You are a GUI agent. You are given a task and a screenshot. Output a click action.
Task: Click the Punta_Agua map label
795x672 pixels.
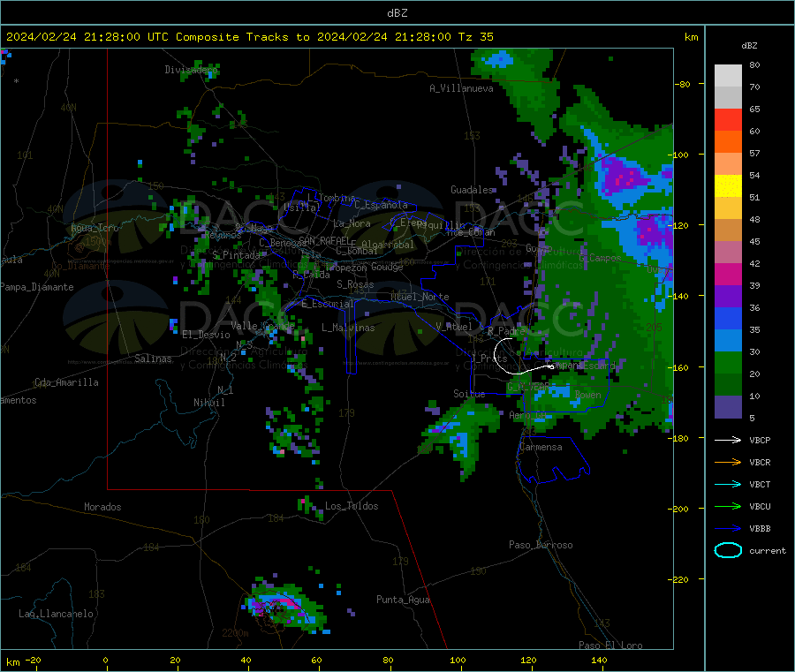pyautogui.click(x=403, y=600)
